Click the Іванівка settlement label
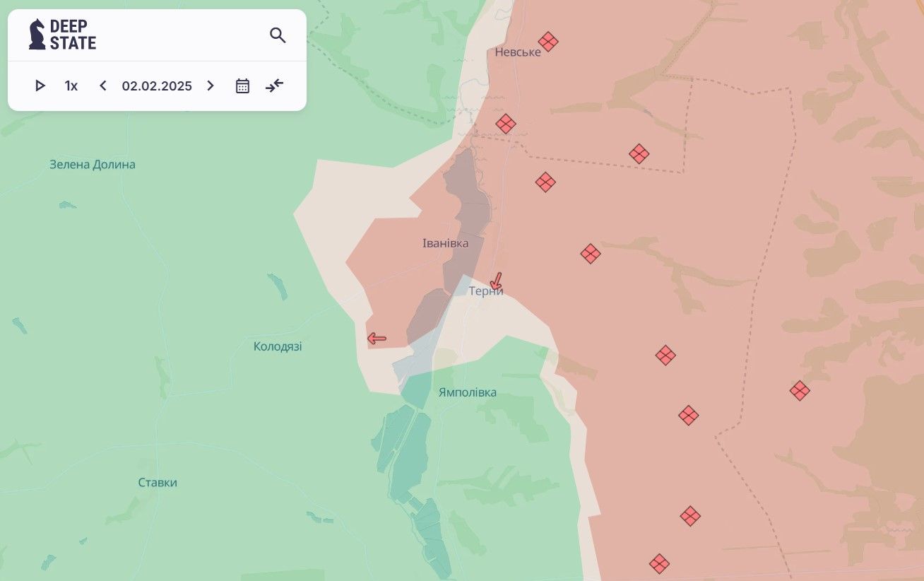 (x=445, y=243)
